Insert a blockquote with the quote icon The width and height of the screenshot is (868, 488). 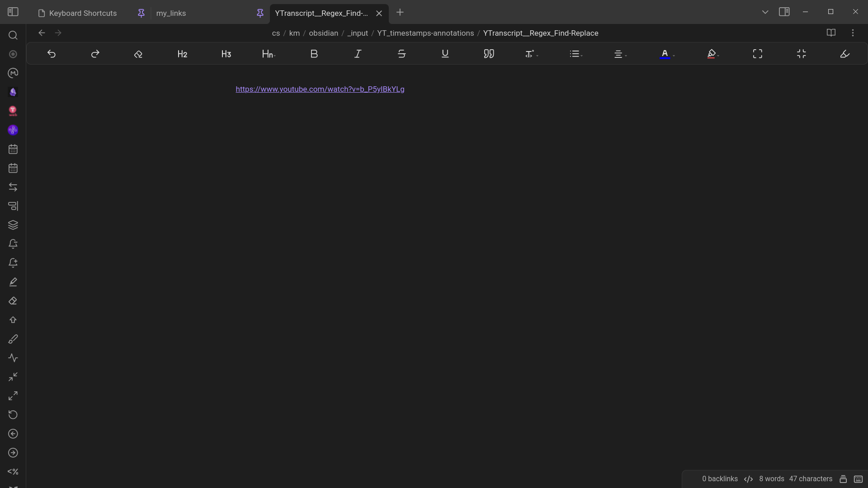pos(489,54)
